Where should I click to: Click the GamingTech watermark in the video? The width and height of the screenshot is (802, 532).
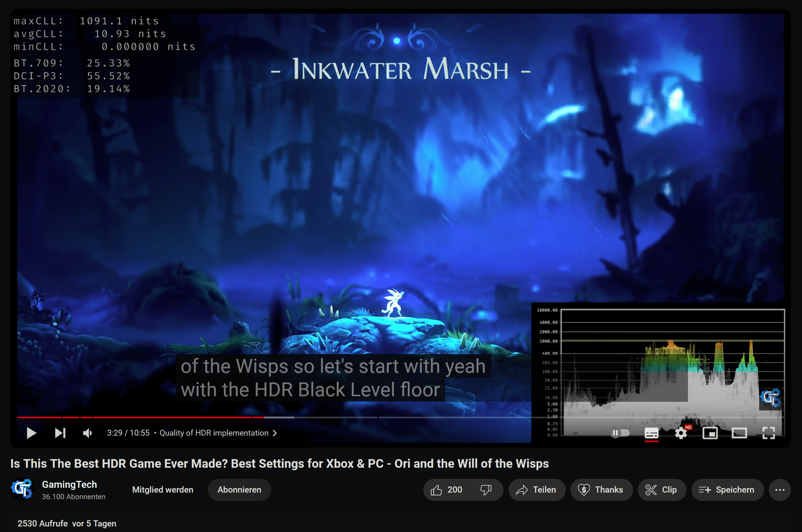770,398
